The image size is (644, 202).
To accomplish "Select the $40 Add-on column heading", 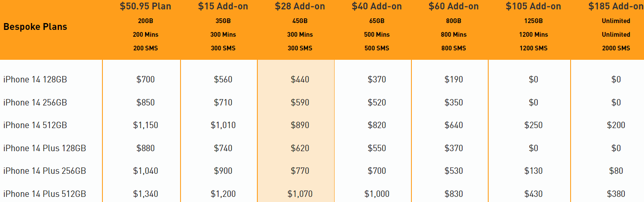I will [x=376, y=7].
